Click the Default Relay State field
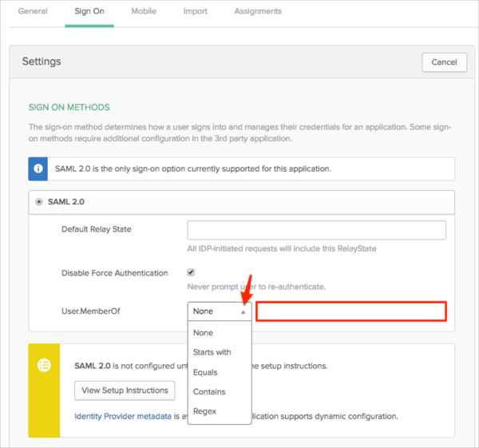 [x=316, y=230]
